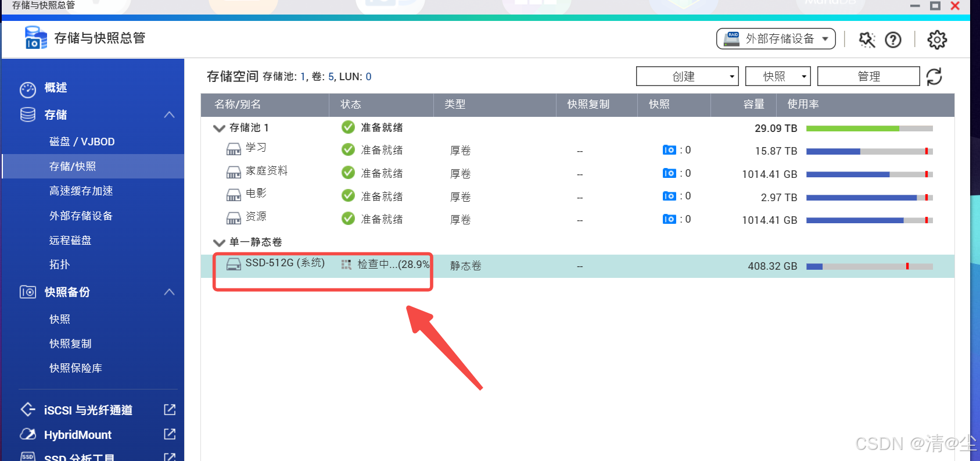Open the 外部存储设备 dropdown

(776, 39)
